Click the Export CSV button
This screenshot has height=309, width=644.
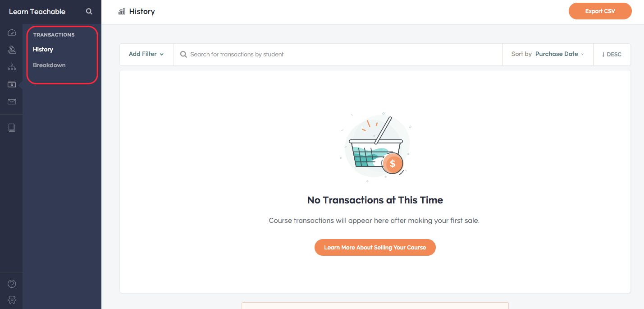pos(600,11)
